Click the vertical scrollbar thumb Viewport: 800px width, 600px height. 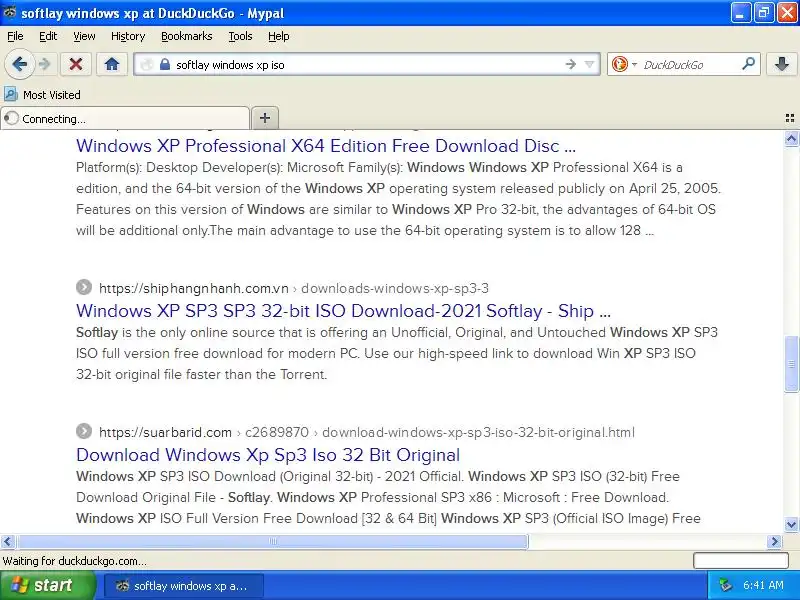point(791,364)
